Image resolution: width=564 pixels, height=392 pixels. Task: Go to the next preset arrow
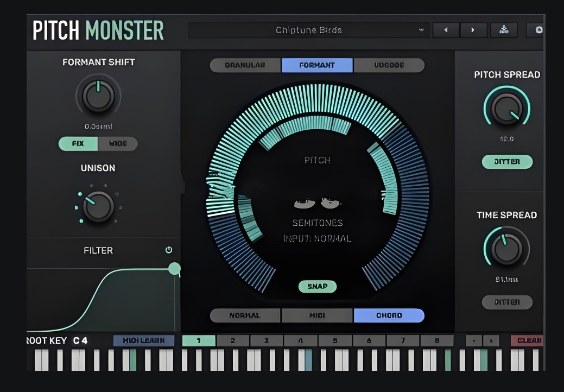[x=473, y=30]
